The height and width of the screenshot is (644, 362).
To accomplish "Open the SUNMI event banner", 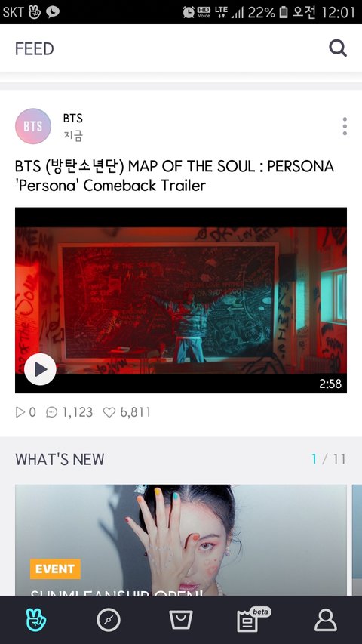I will [x=181, y=540].
